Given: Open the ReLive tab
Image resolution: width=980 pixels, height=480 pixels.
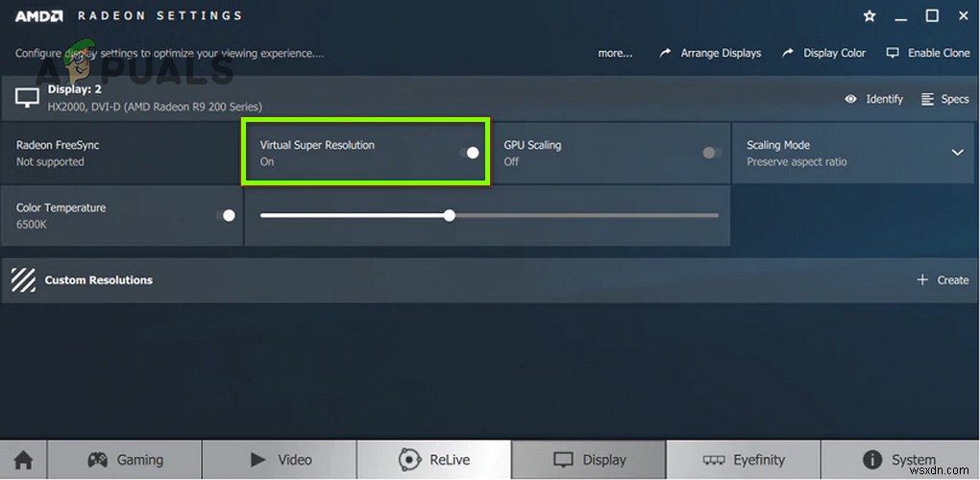Looking at the screenshot, I should click(433, 460).
